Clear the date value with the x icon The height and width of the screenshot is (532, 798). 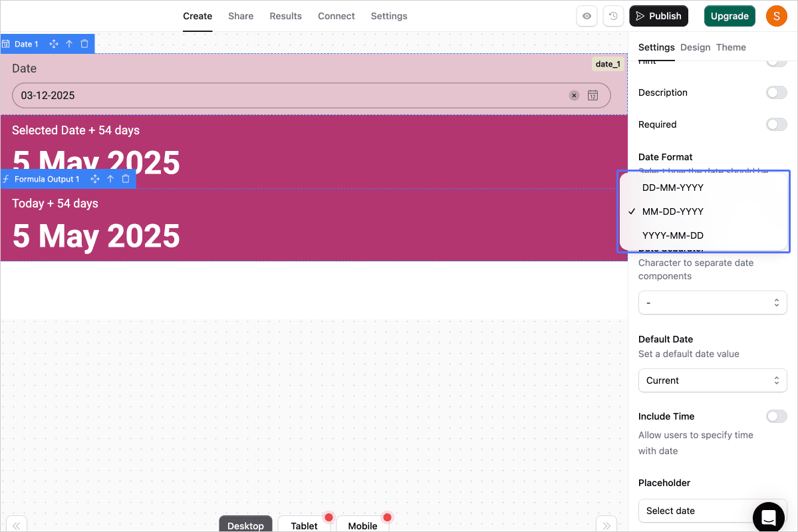[x=574, y=95]
